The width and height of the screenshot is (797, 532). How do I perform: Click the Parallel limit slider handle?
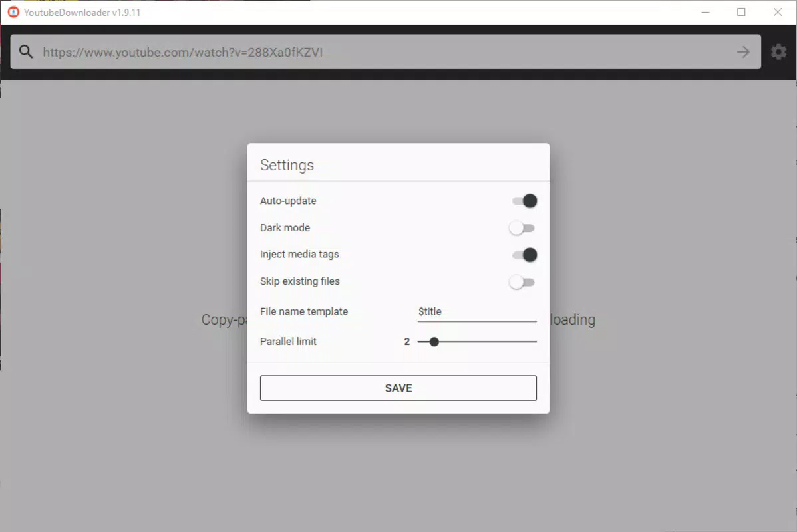point(434,342)
